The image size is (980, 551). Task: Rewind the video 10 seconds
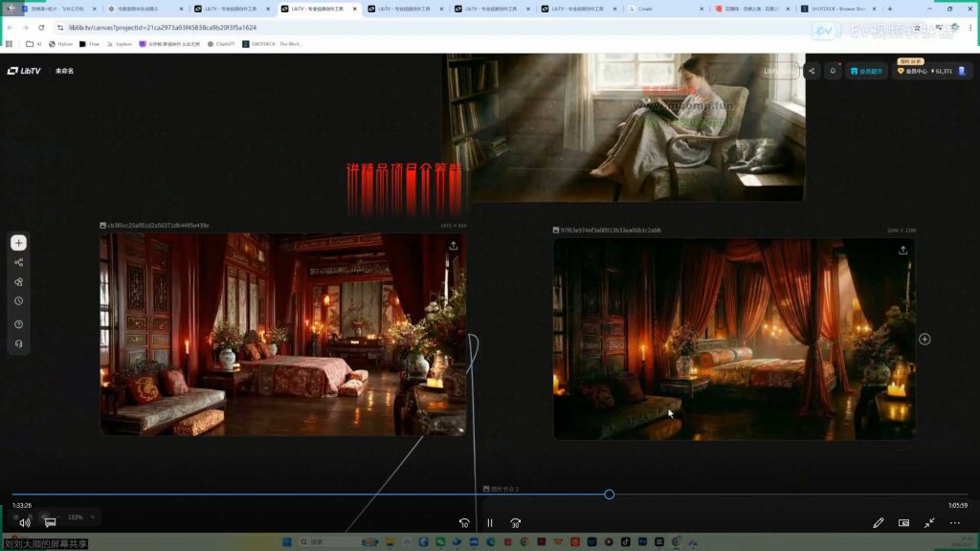click(x=464, y=523)
